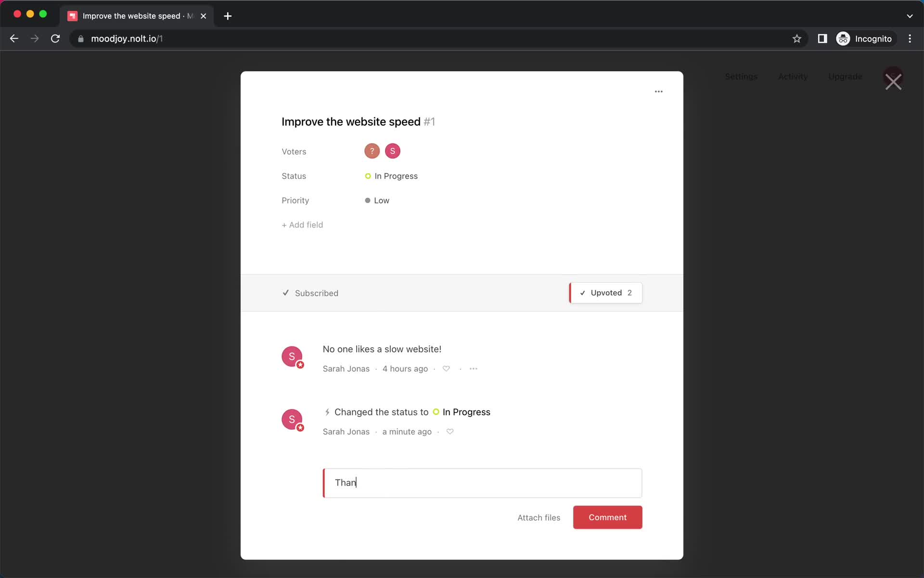Viewport: 924px width, 578px height.
Task: Click the heart icon on status change activity
Action: pos(449,432)
